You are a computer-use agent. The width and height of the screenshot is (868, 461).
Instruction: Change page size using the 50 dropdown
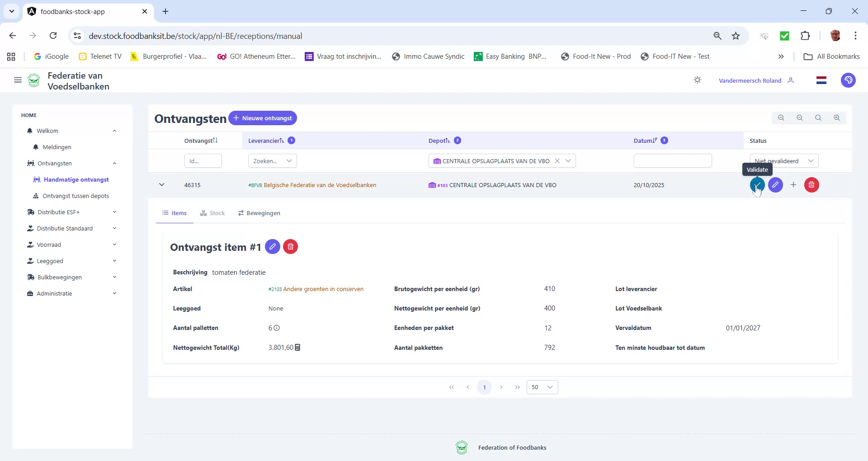pyautogui.click(x=542, y=387)
